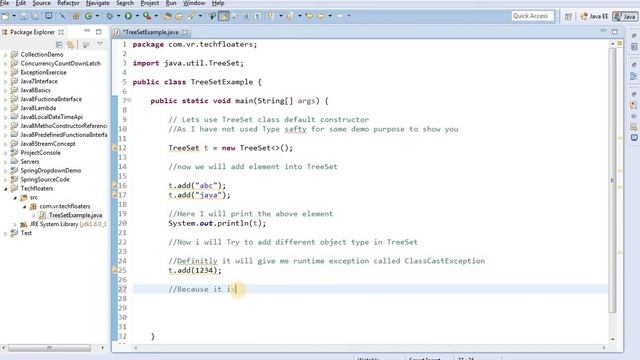The height and width of the screenshot is (360, 640).
Task: Click the editor vertical scrollbar
Action: (613, 180)
